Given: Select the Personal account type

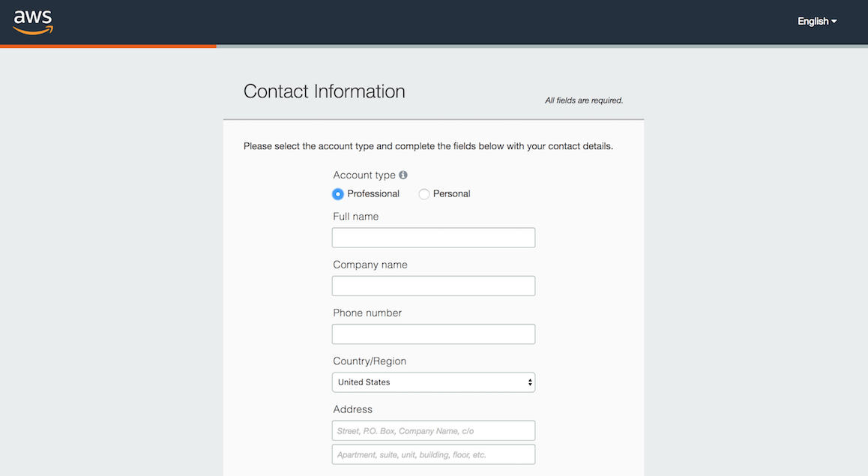Looking at the screenshot, I should tap(424, 194).
